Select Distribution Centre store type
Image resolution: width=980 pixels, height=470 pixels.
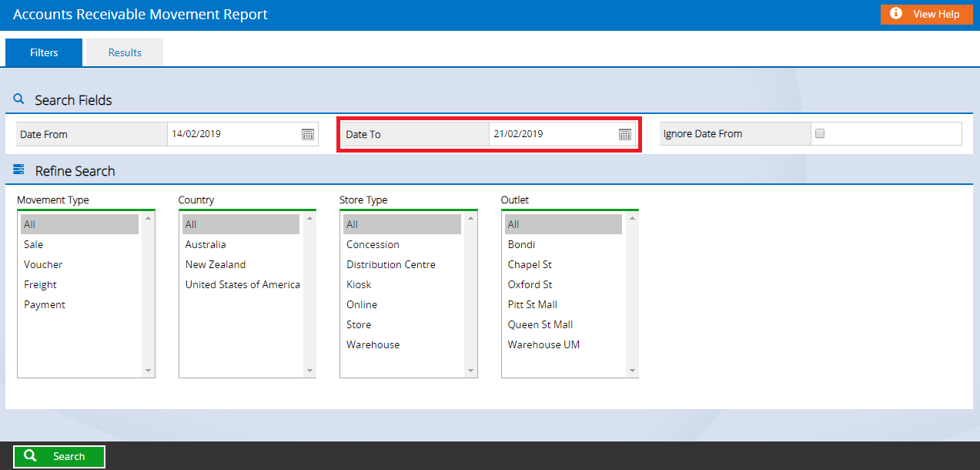[x=402, y=264]
